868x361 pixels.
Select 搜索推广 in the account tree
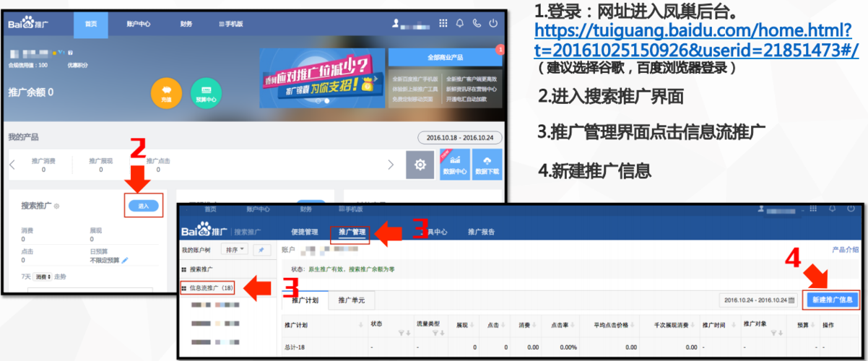(x=203, y=269)
